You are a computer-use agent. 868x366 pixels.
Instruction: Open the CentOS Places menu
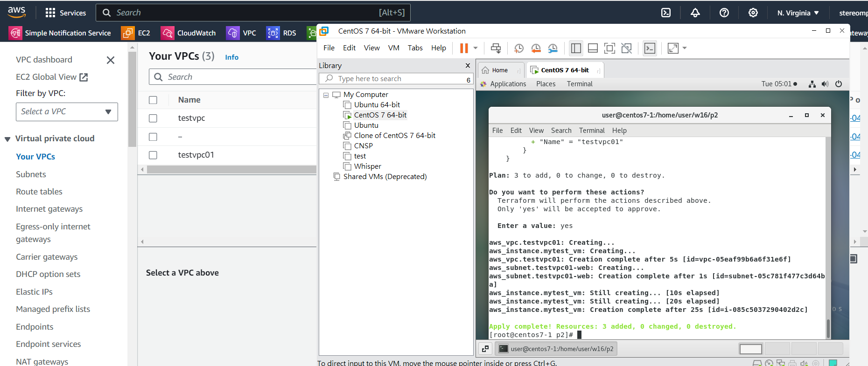(546, 84)
